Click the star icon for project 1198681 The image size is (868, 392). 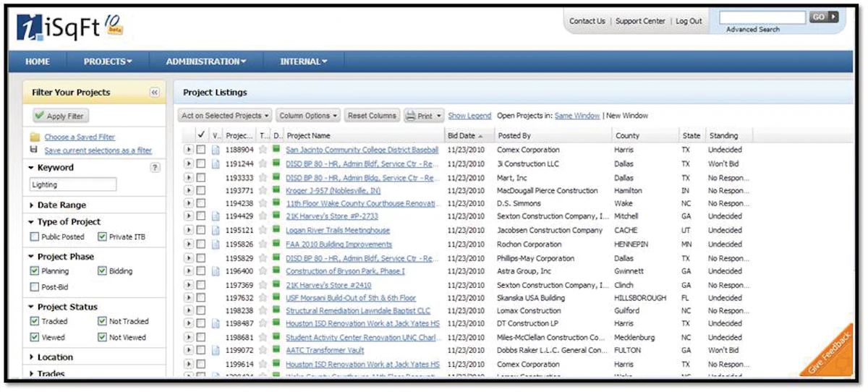[x=263, y=337]
